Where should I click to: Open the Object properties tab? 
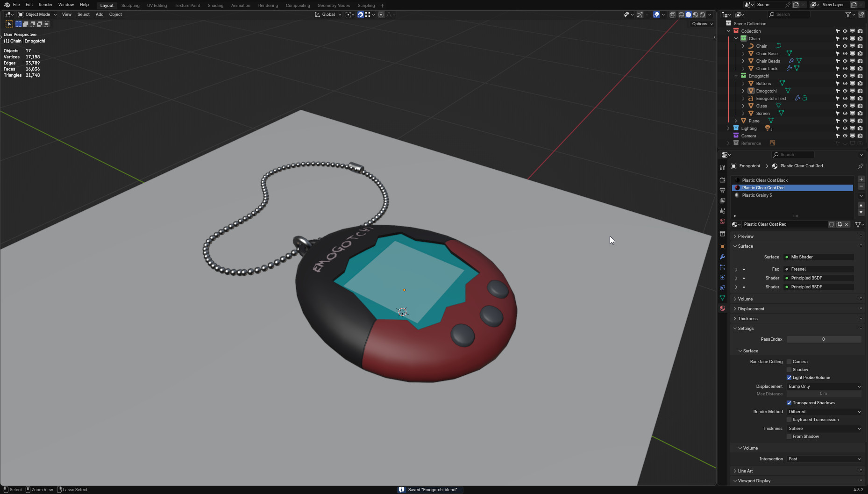pyautogui.click(x=722, y=246)
